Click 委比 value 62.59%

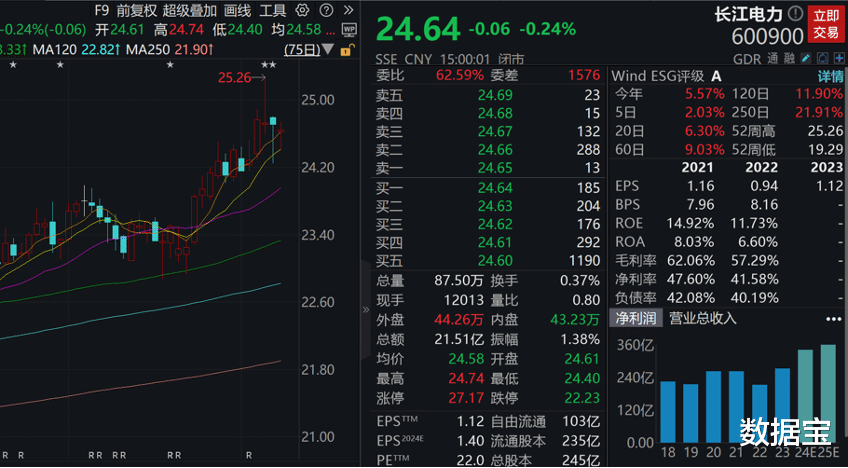(460, 75)
